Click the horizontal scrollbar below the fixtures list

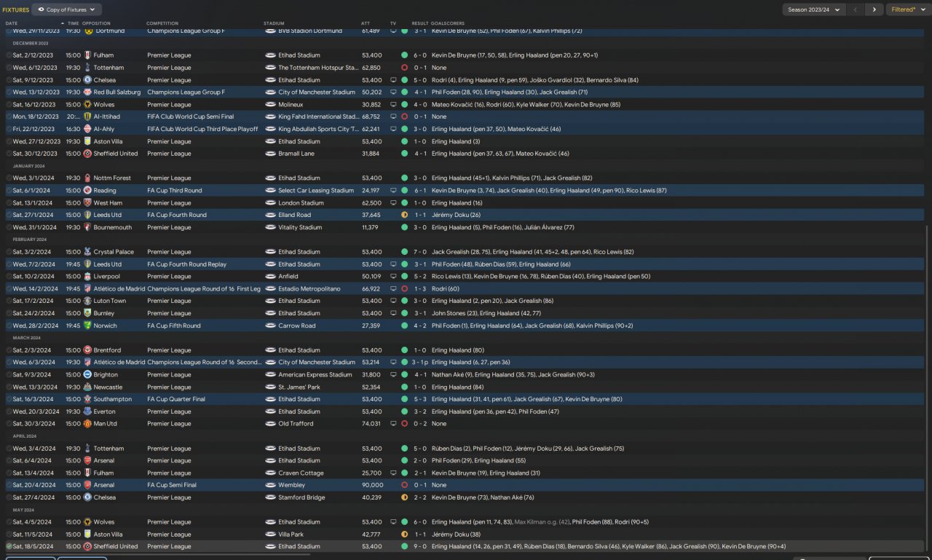click(x=157, y=555)
